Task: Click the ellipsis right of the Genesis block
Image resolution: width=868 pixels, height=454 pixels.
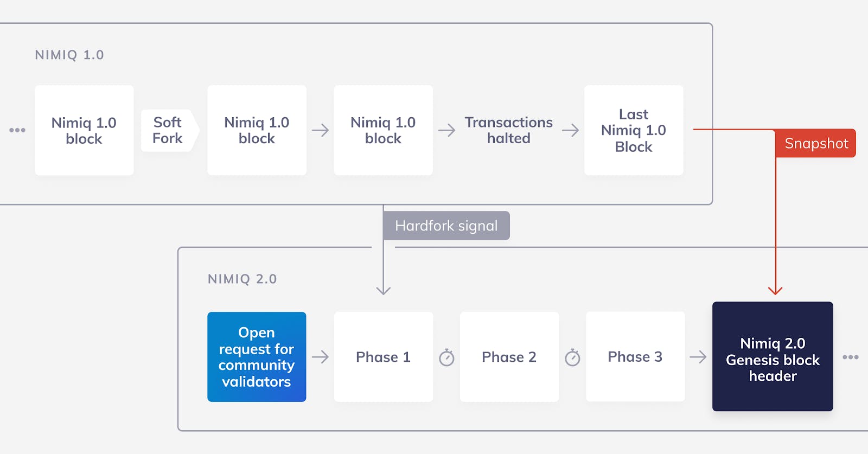Action: coord(850,357)
